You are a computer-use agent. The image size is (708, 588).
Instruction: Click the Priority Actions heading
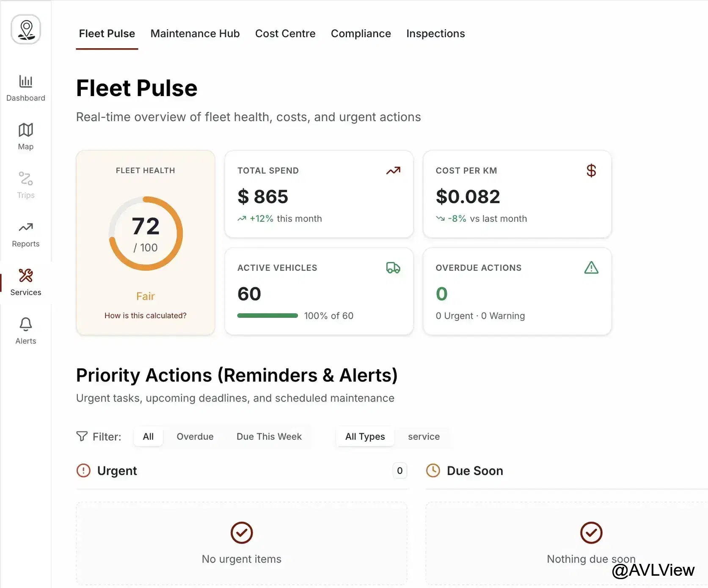click(x=237, y=375)
